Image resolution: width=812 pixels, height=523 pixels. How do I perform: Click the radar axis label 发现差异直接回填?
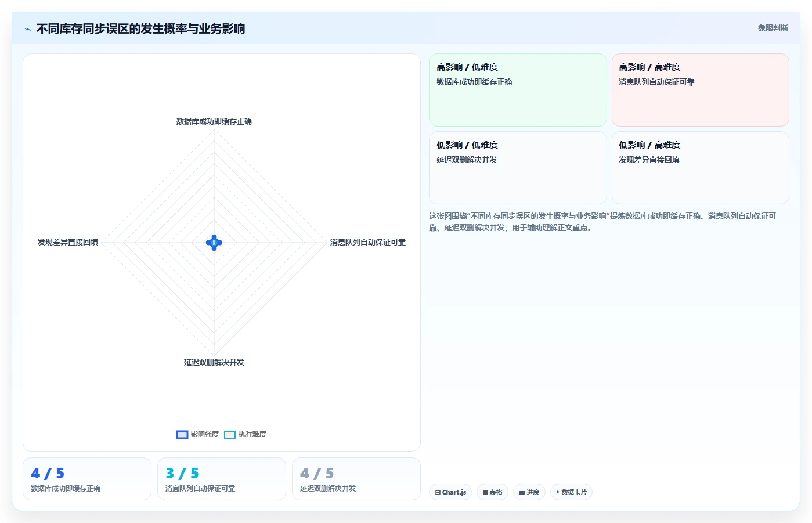68,242
